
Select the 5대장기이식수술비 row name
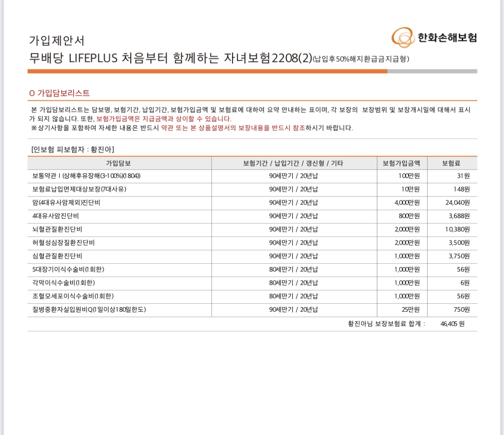point(68,269)
